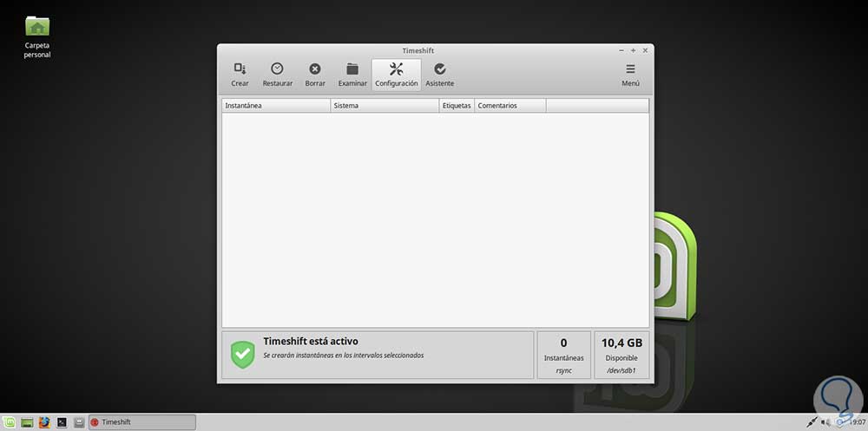Click the network connection tray icon
The width and height of the screenshot is (868, 431).
pyautogui.click(x=812, y=422)
